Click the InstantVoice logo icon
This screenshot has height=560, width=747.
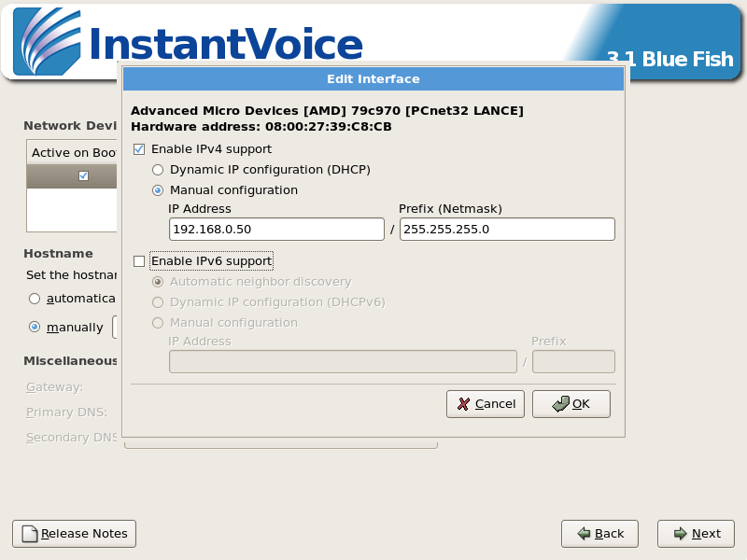coord(47,44)
